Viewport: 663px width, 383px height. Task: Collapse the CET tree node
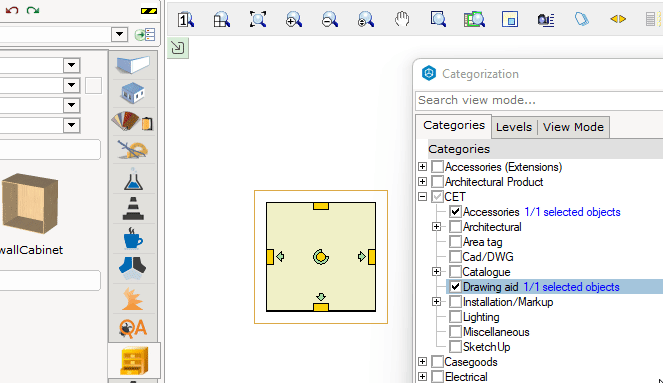coord(422,197)
